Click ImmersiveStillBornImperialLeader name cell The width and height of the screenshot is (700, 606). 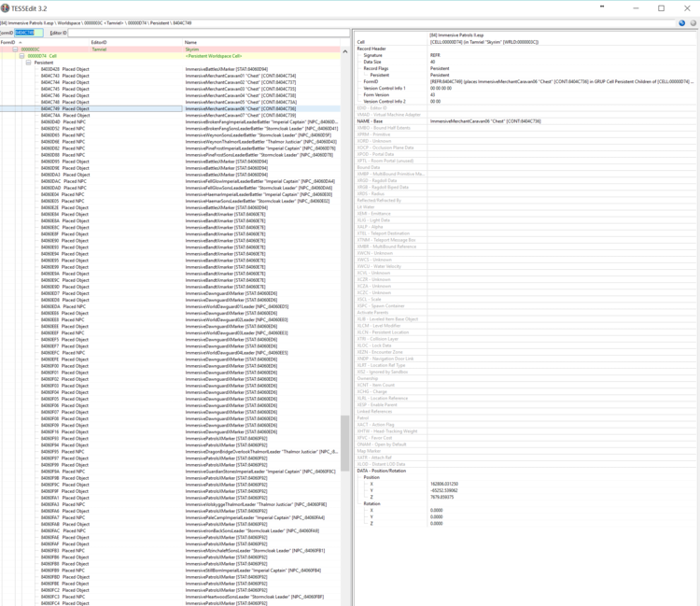[253, 571]
